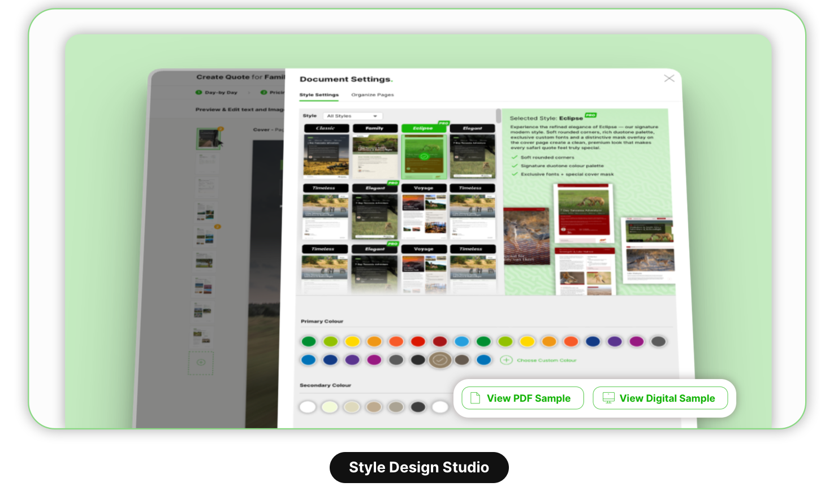The image size is (838, 504).
Task: Click PRO badge beside Selected Style Eclipse
Action: (591, 115)
